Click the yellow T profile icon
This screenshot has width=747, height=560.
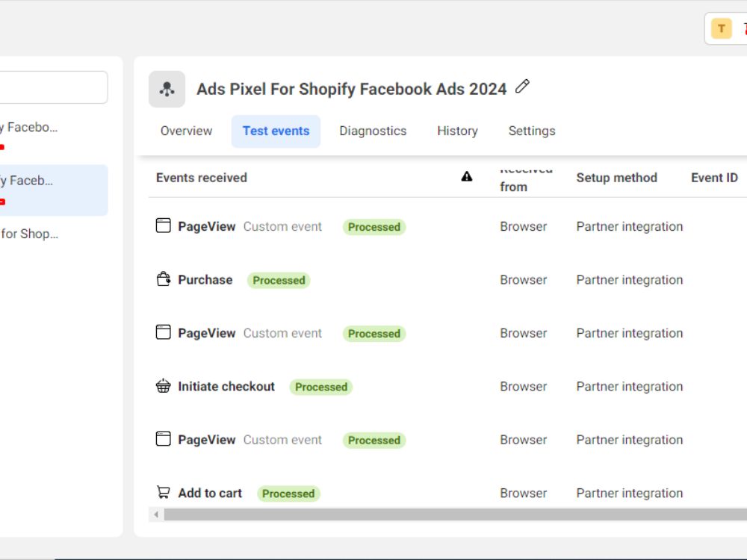click(x=722, y=28)
